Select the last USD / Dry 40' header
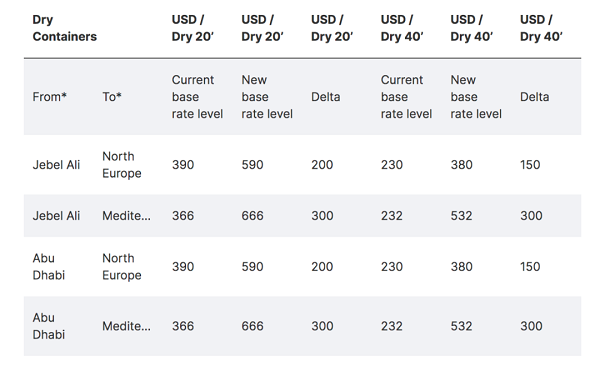The height and width of the screenshot is (371, 600). point(541,28)
